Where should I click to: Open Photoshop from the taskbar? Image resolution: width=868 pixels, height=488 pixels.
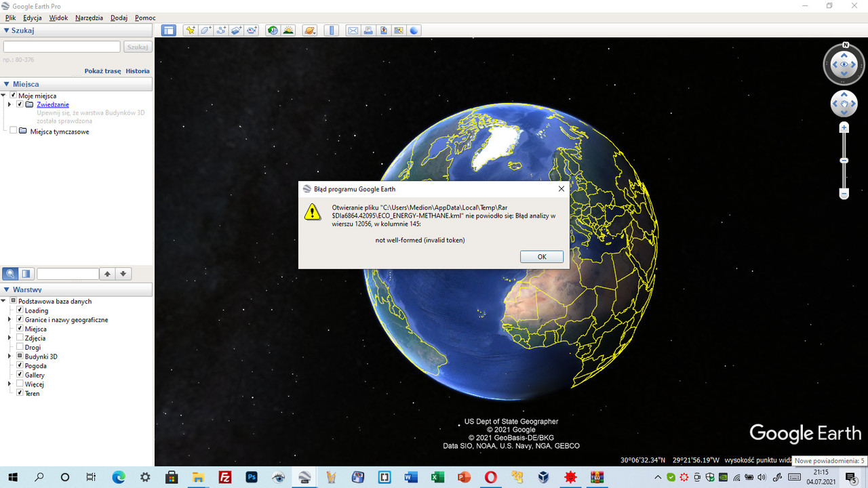pyautogui.click(x=252, y=477)
